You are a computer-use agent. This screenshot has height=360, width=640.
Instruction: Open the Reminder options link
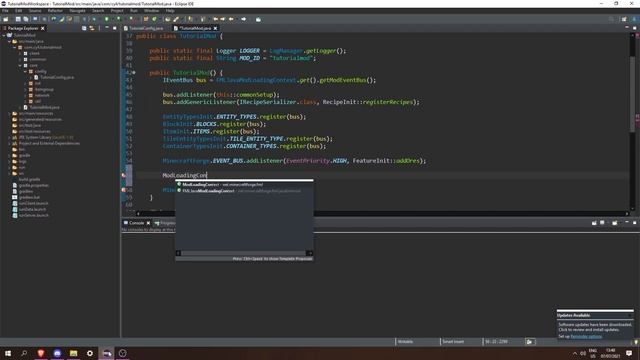pos(586,336)
